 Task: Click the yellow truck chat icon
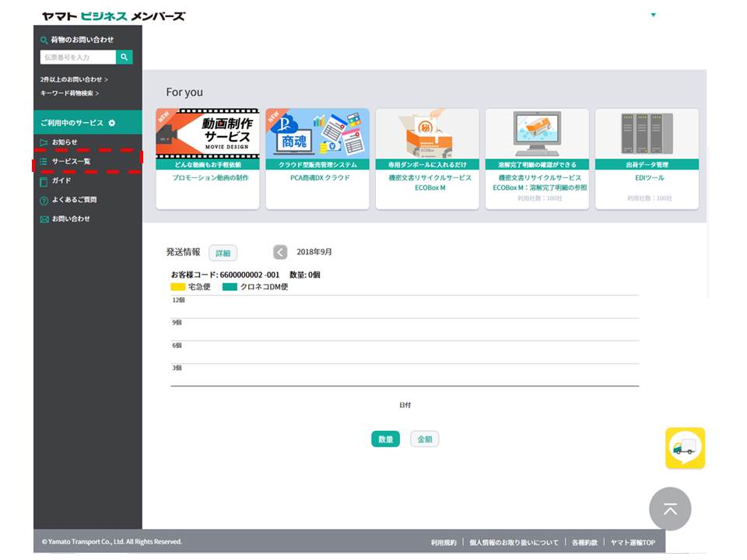tap(685, 448)
